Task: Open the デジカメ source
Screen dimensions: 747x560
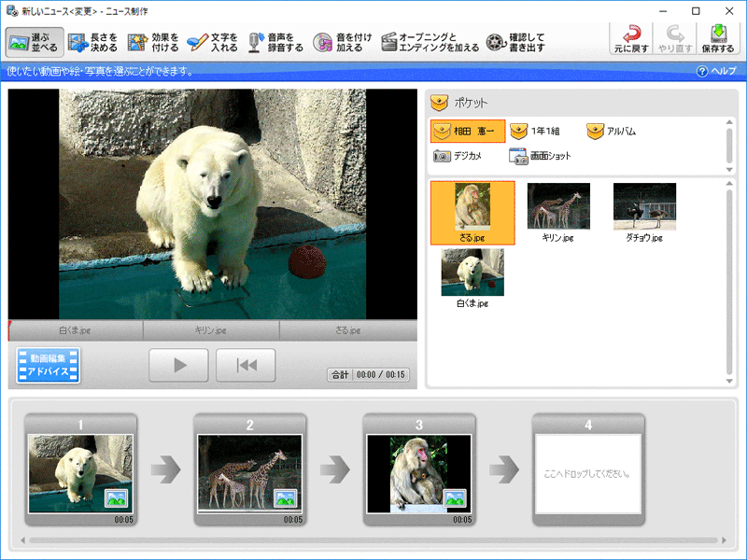Action: coord(458,156)
